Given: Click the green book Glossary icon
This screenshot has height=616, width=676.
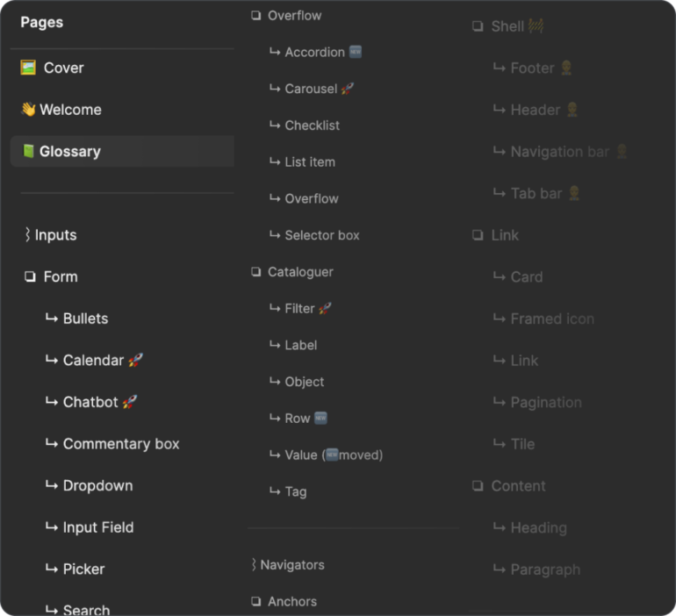Looking at the screenshot, I should click(x=28, y=152).
